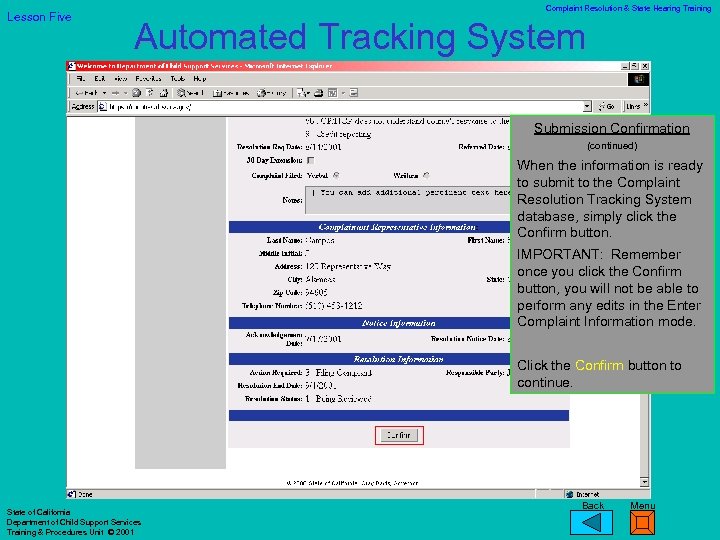Click the Done status bar icon
The height and width of the screenshot is (540, 720).
coord(72,494)
